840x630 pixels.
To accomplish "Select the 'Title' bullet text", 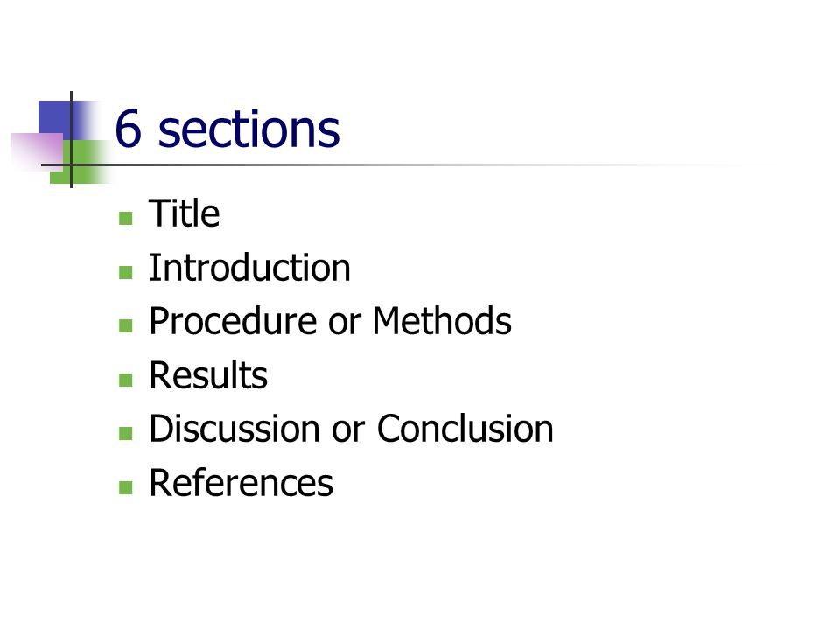I will 184,213.
